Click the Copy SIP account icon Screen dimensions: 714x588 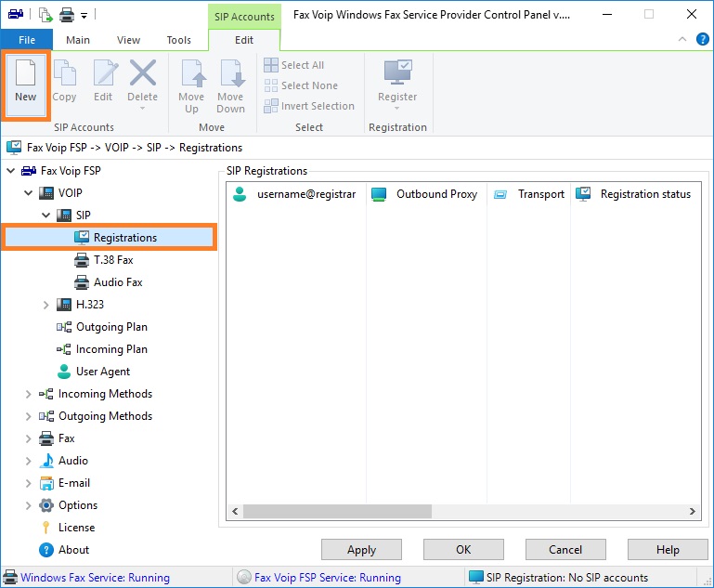pyautogui.click(x=64, y=72)
